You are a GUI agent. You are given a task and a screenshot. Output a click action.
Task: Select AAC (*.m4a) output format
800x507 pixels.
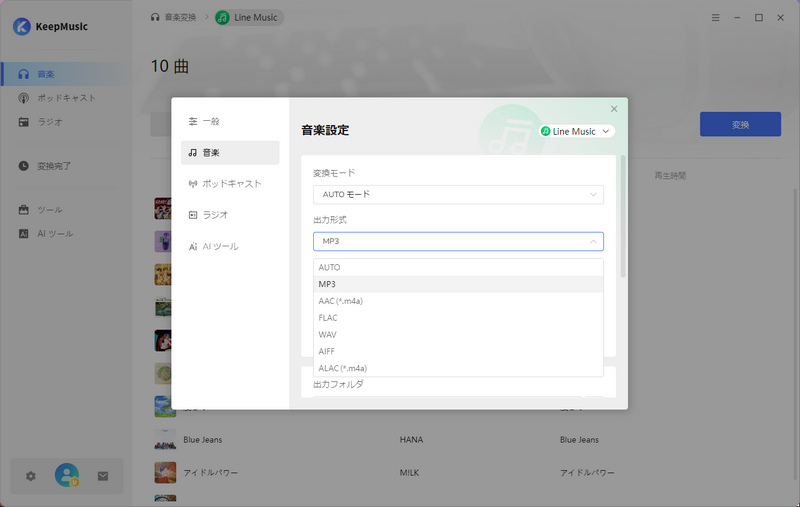pos(458,301)
